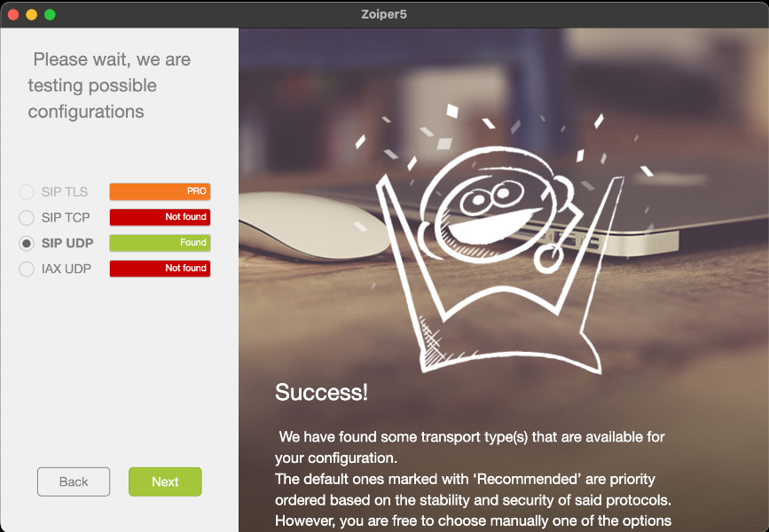Click the IAX UDP text label
This screenshot has height=532, width=769.
coord(67,269)
